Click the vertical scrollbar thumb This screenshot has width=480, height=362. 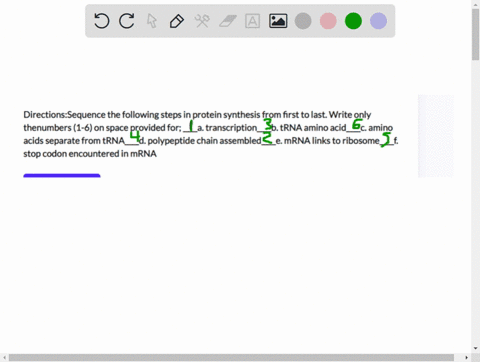coord(475,35)
